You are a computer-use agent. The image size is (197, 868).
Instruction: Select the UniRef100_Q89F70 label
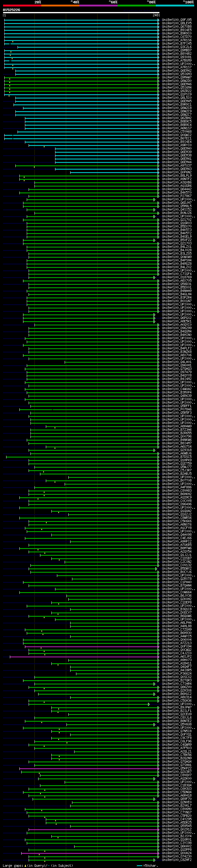pyautogui.click(x=176, y=799)
